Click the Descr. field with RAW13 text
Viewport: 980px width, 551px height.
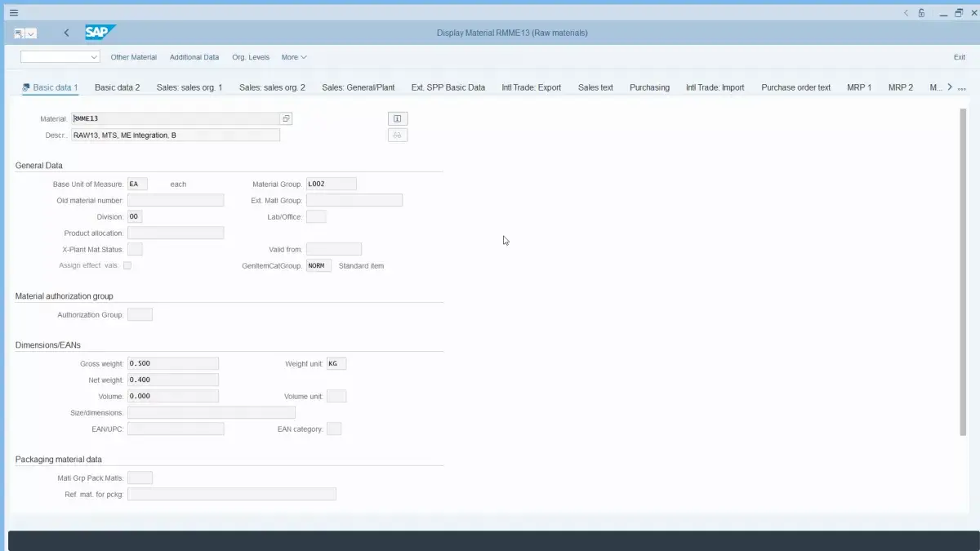pyautogui.click(x=175, y=136)
